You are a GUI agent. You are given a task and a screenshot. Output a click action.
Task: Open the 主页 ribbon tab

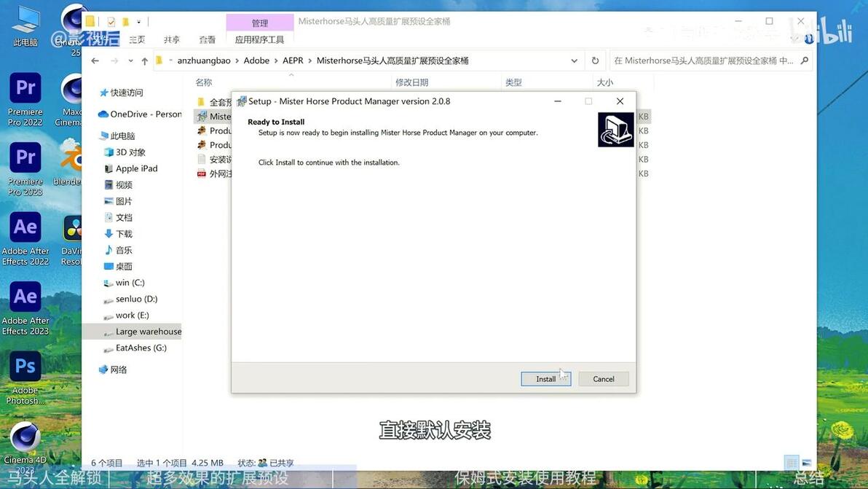coord(138,39)
